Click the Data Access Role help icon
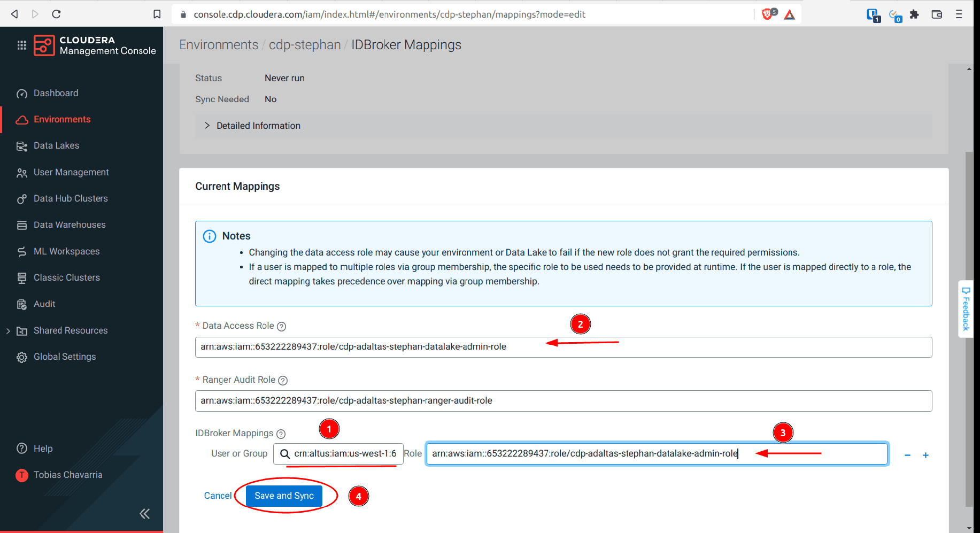980x533 pixels. 281,327
